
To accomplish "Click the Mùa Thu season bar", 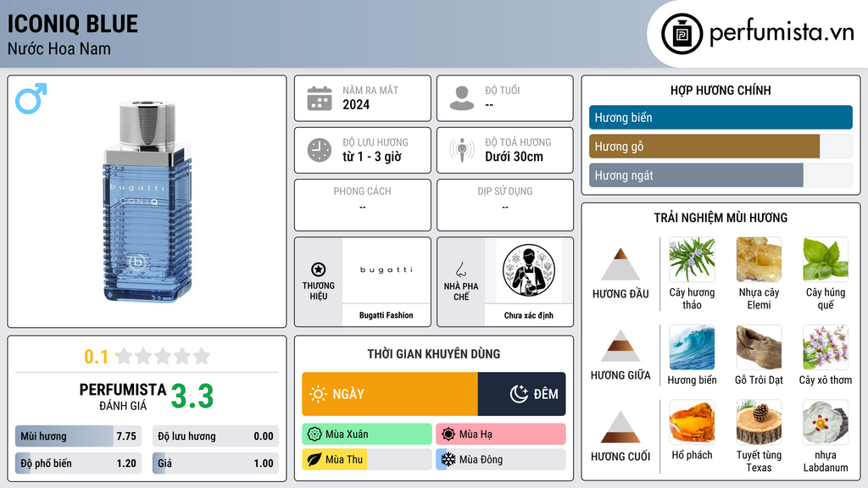I will pyautogui.click(x=367, y=459).
